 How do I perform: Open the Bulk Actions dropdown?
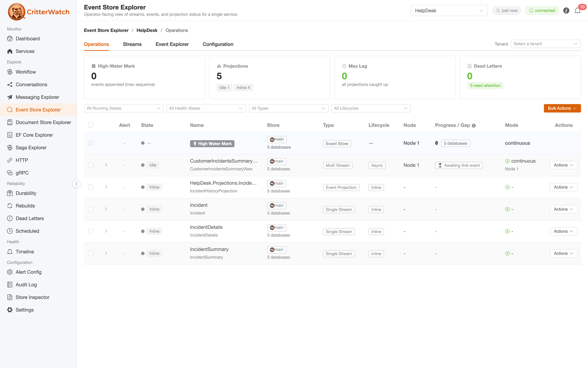[x=562, y=108]
